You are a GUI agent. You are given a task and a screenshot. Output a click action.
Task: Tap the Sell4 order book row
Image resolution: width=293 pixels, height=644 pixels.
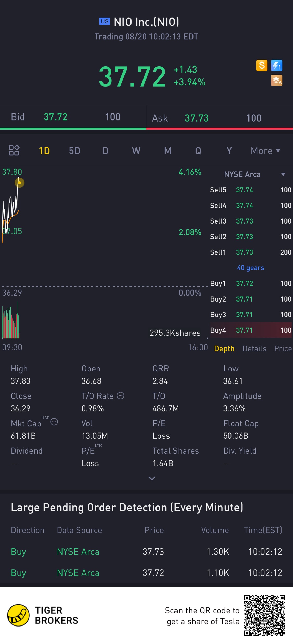(x=251, y=206)
